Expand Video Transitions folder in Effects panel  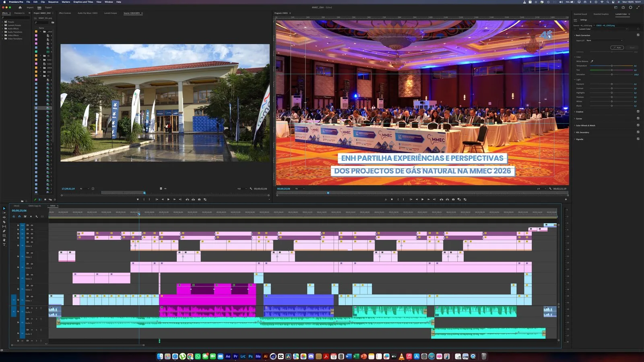pyautogui.click(x=2, y=39)
